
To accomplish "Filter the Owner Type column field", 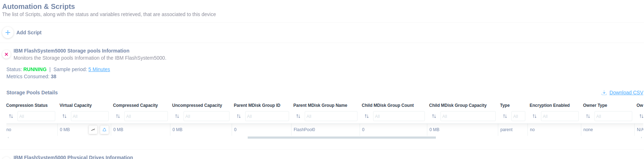I will [613, 116].
